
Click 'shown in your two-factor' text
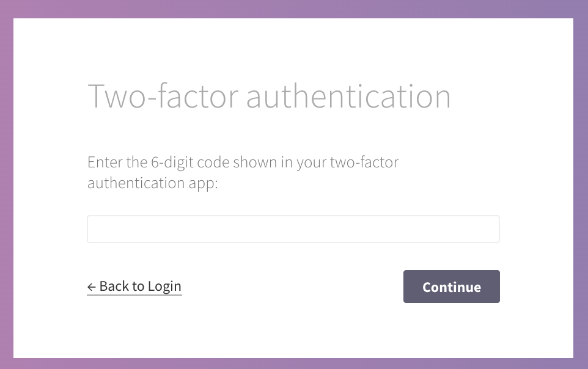pos(316,163)
